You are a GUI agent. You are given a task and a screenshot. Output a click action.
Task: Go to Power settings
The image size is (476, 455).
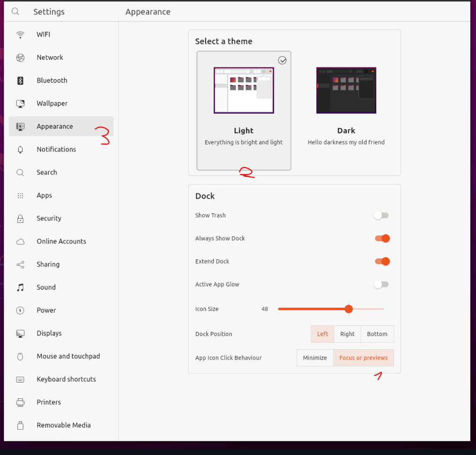pyautogui.click(x=61, y=310)
